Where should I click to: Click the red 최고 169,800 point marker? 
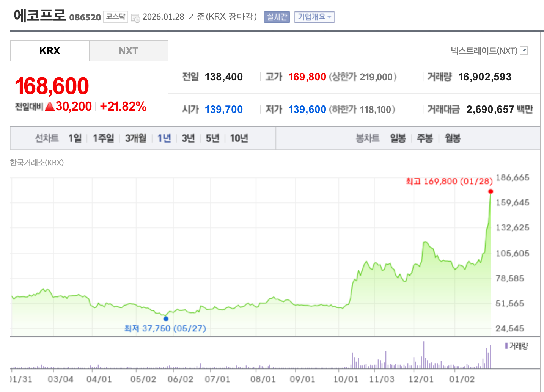click(491, 191)
